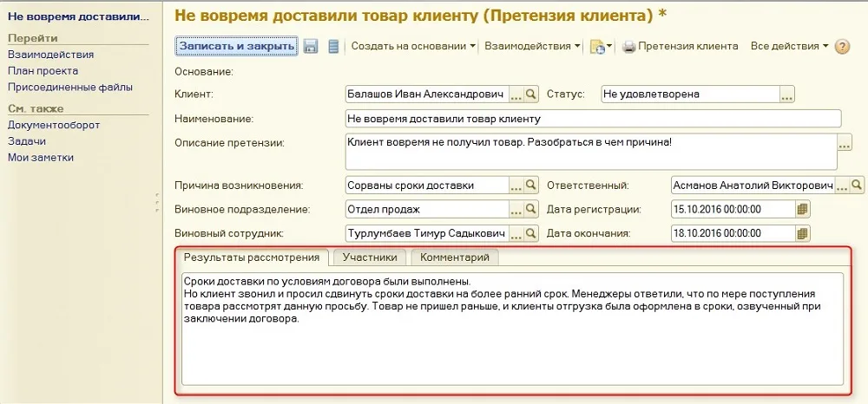
Task: Open Документооборот in the sidebar
Action: coord(54,125)
